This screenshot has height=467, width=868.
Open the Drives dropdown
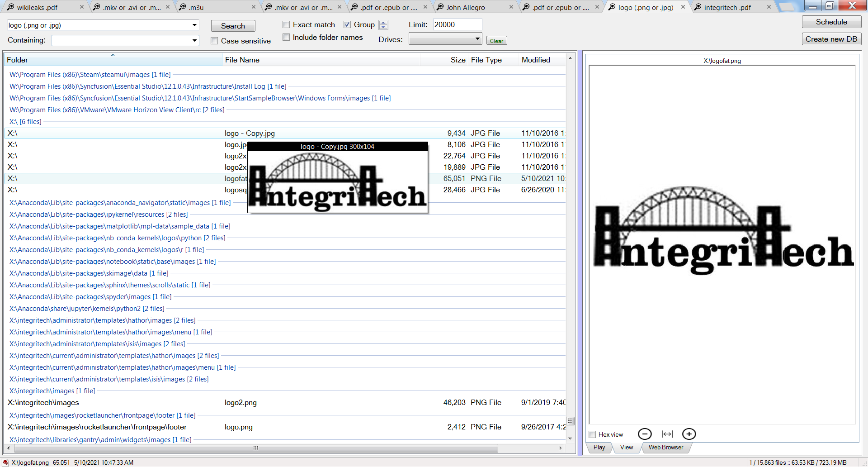pos(477,39)
